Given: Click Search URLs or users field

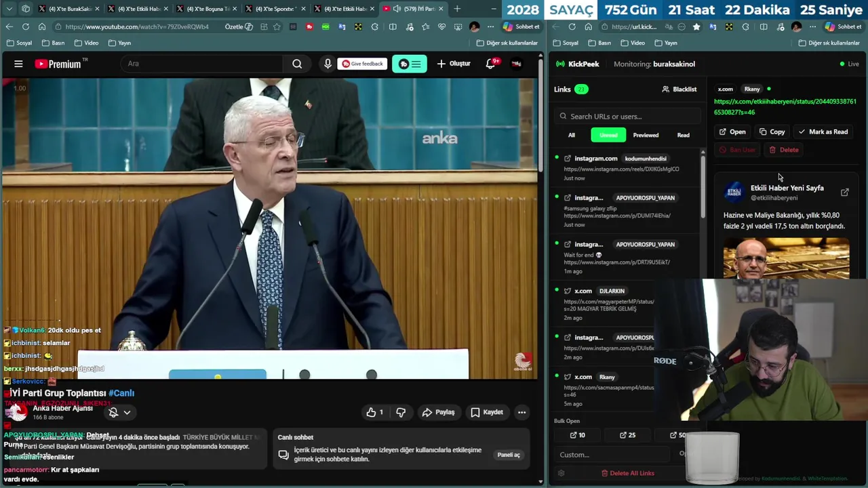Looking at the screenshot, I should point(627,116).
